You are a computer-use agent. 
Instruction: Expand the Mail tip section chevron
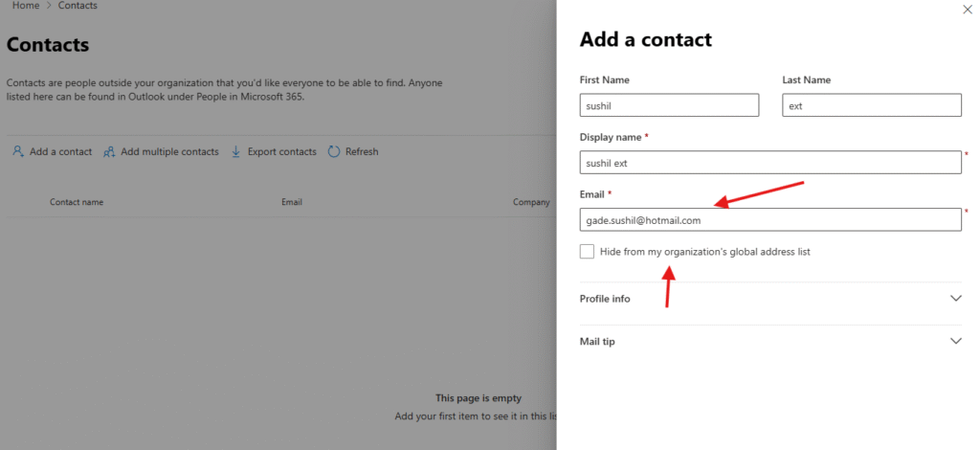955,341
